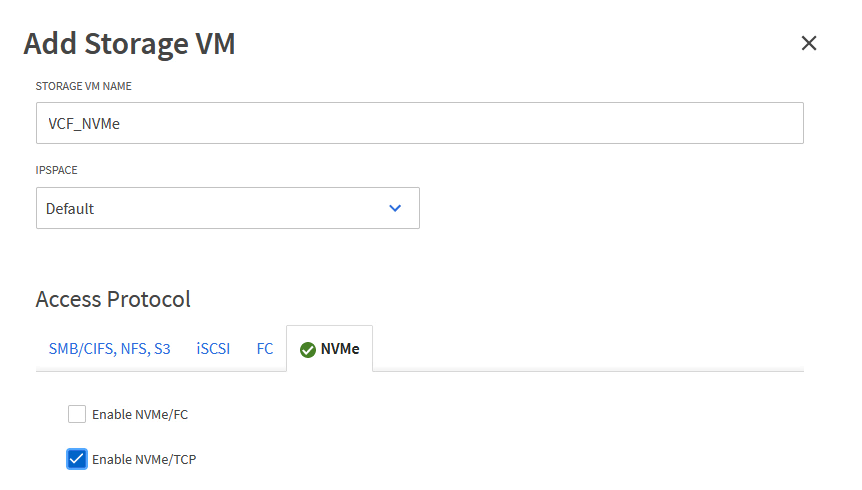This screenshot has height=490, width=862.
Task: Click the green checkmark on NVMe tab
Action: [x=308, y=350]
